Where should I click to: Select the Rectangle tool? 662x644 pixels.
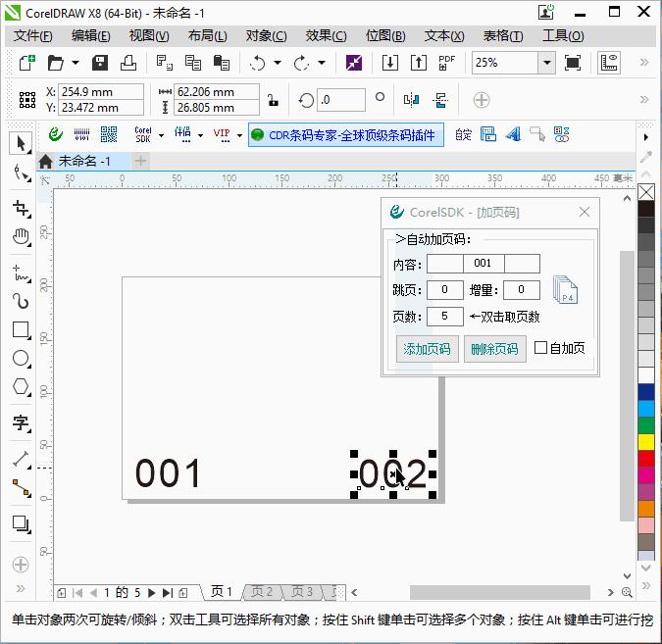(22, 330)
